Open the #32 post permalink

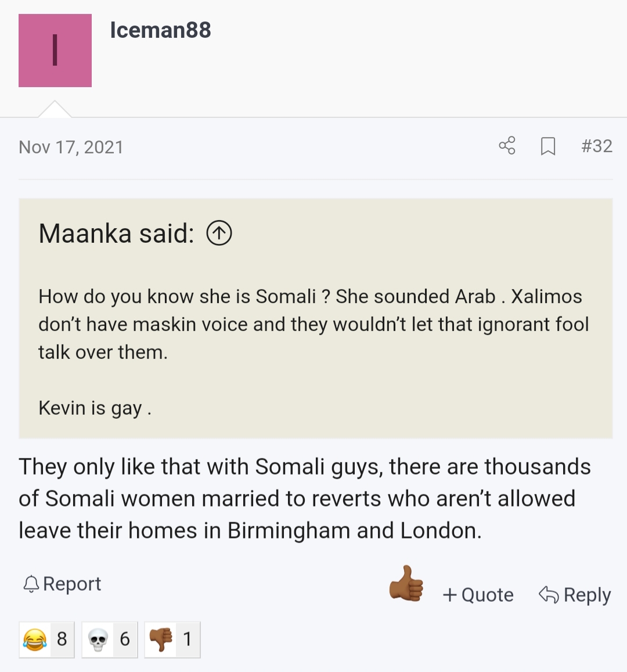coord(597,146)
